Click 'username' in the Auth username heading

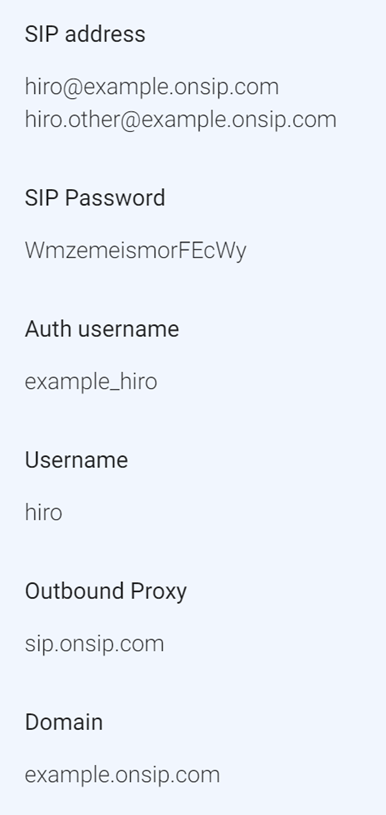pos(128,329)
